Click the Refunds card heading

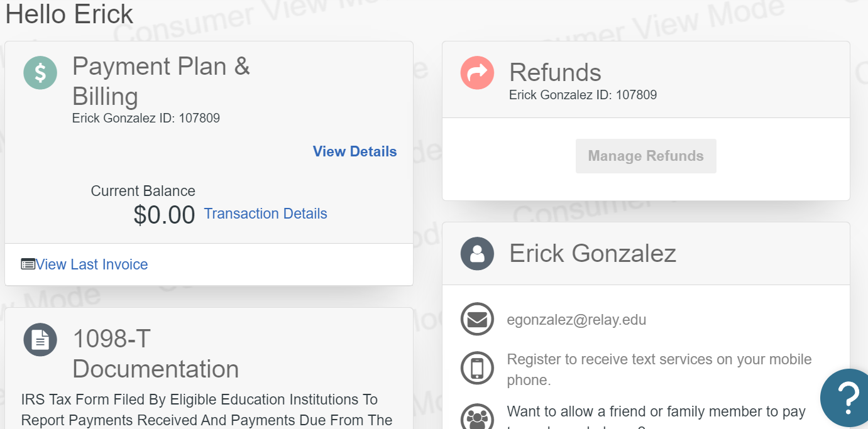[x=555, y=73]
